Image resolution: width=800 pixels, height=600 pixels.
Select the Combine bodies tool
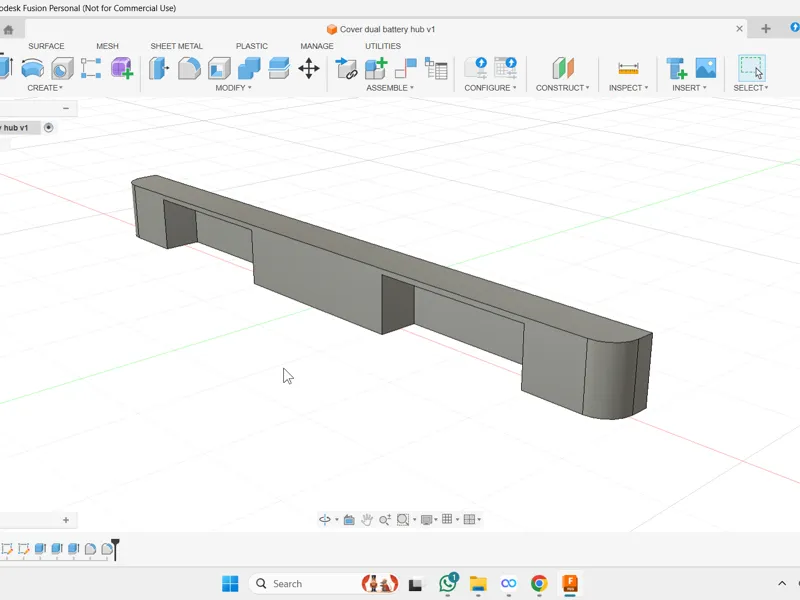249,68
